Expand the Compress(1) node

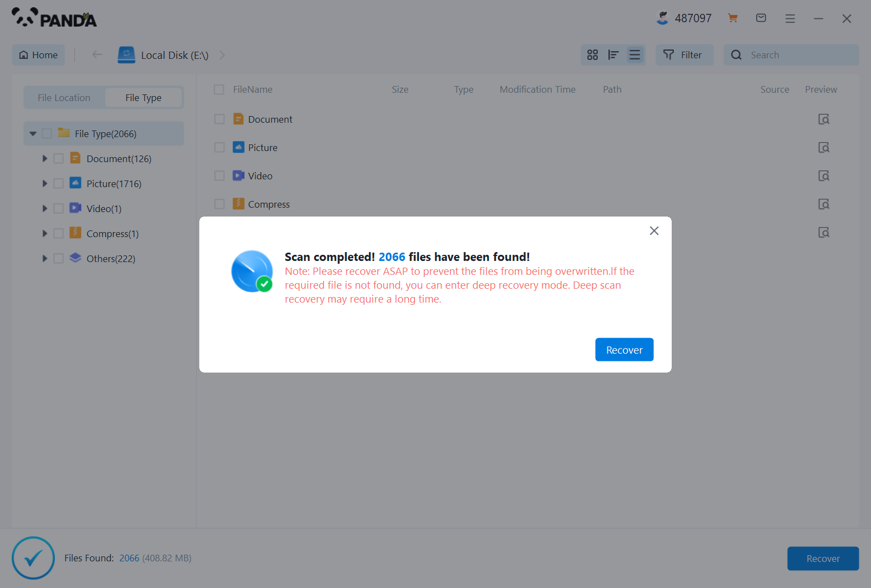pyautogui.click(x=44, y=234)
